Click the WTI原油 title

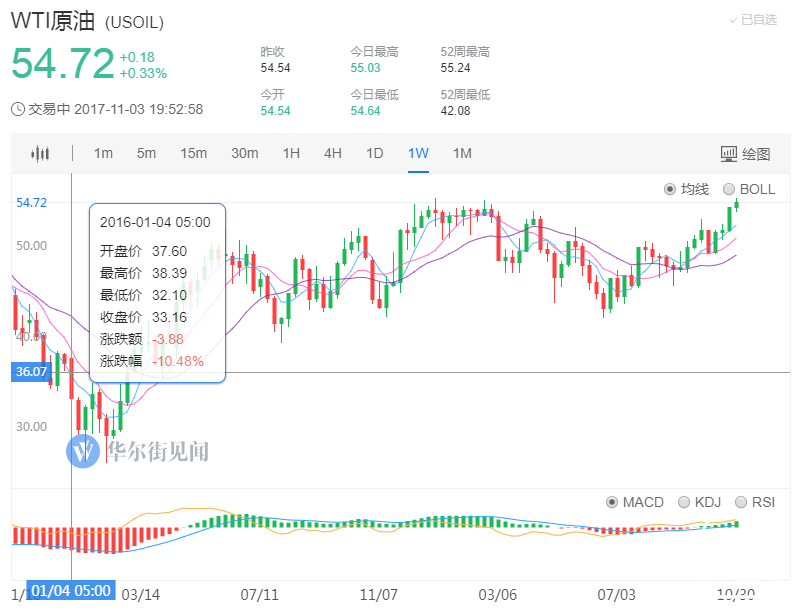point(53,21)
